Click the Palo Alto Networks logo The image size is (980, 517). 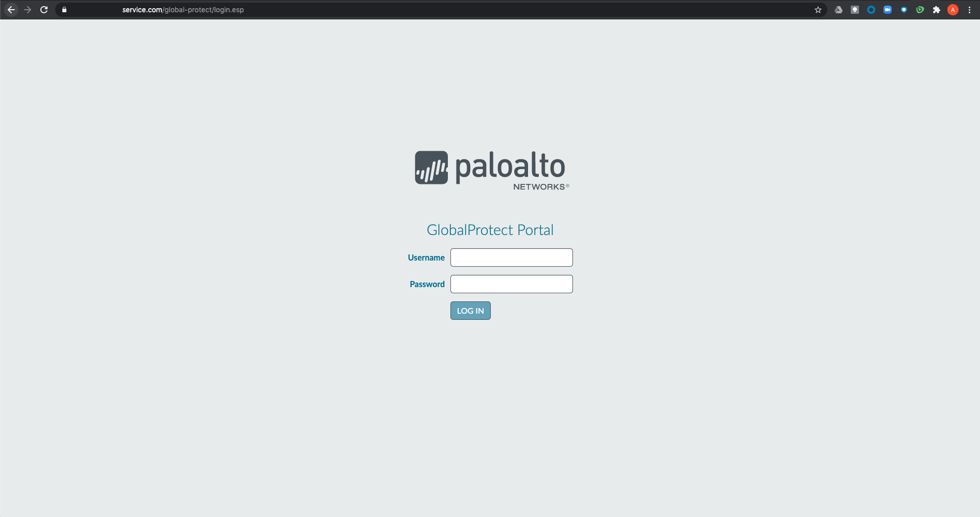[x=492, y=171]
